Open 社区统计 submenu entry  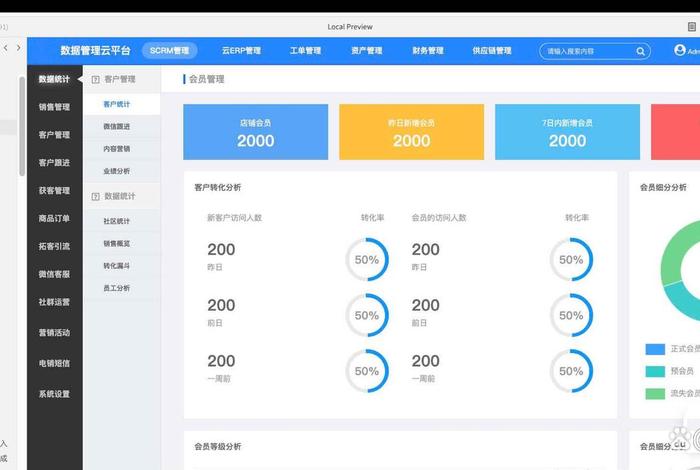(121, 221)
